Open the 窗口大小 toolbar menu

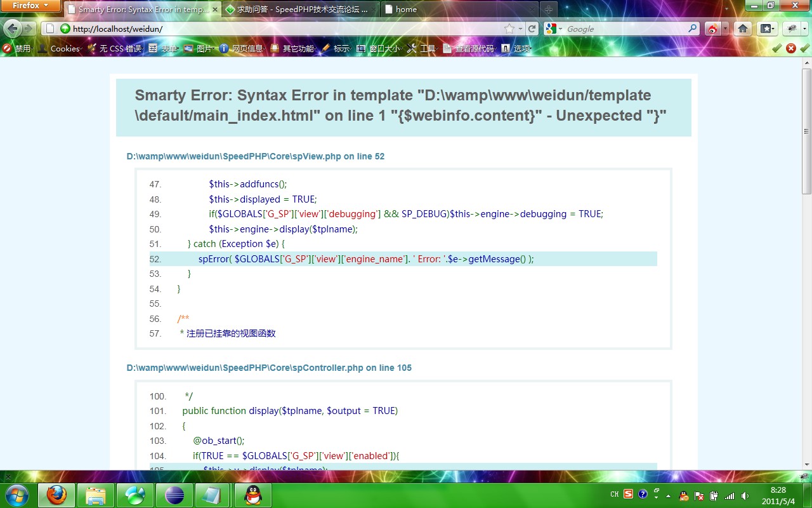pos(379,48)
